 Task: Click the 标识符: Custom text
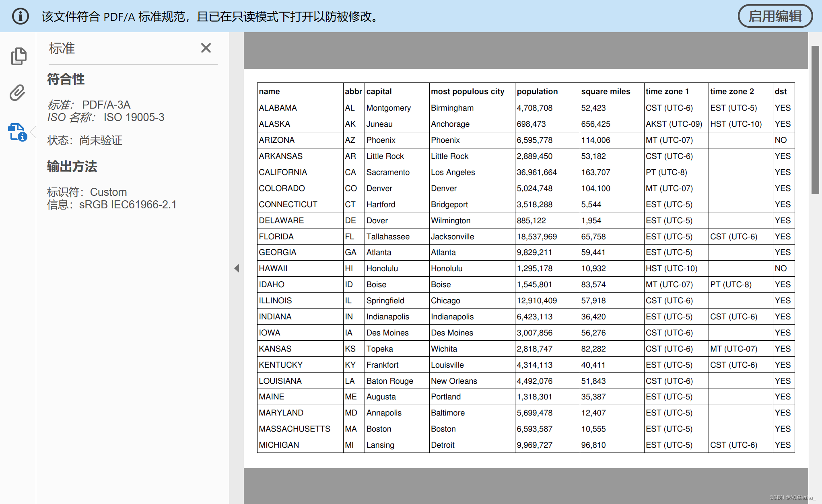coord(87,192)
